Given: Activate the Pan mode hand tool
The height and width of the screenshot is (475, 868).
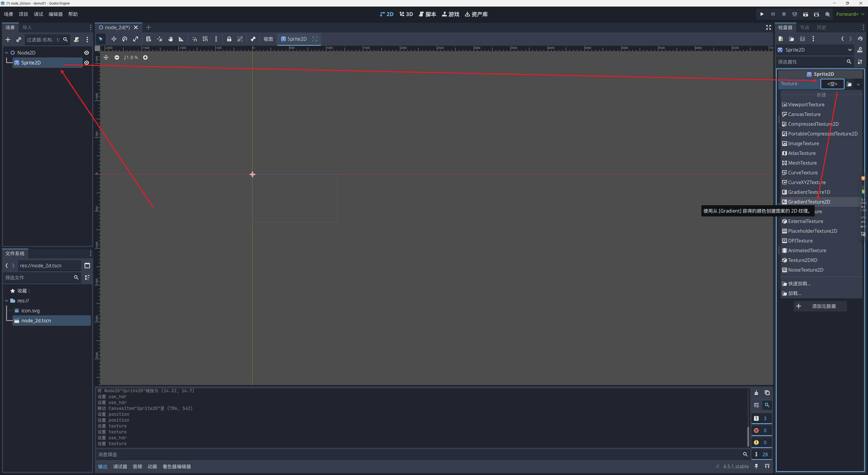Looking at the screenshot, I should (170, 39).
